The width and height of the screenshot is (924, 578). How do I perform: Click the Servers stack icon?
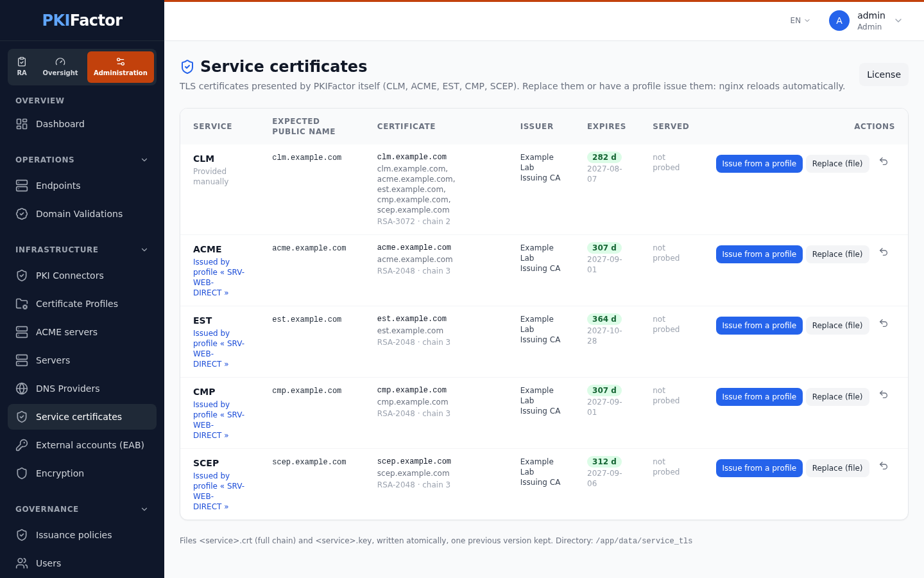click(22, 360)
